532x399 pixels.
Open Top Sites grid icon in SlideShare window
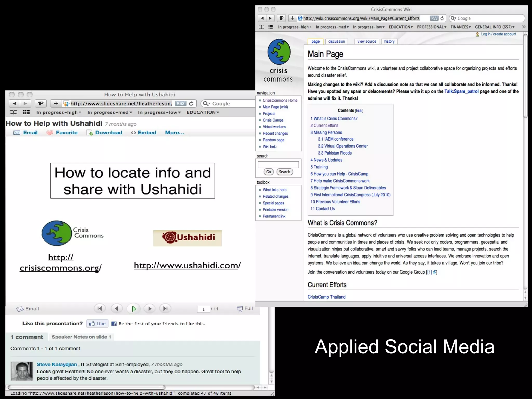(26, 112)
